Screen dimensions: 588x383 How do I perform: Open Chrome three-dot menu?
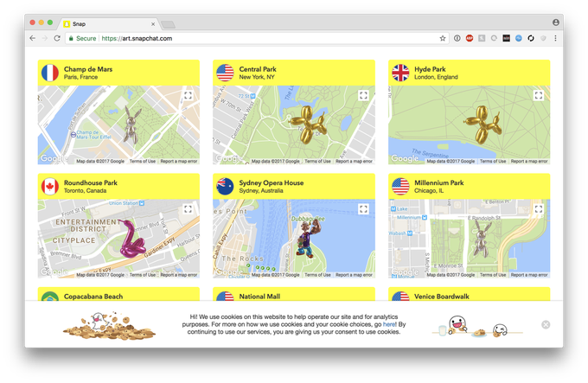coord(555,38)
